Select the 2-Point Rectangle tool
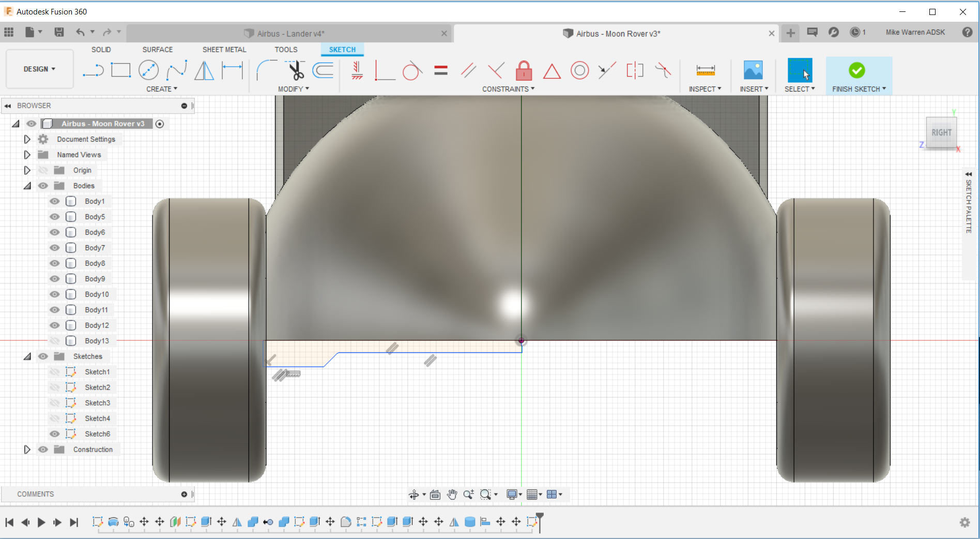This screenshot has height=539, width=980. click(x=121, y=70)
